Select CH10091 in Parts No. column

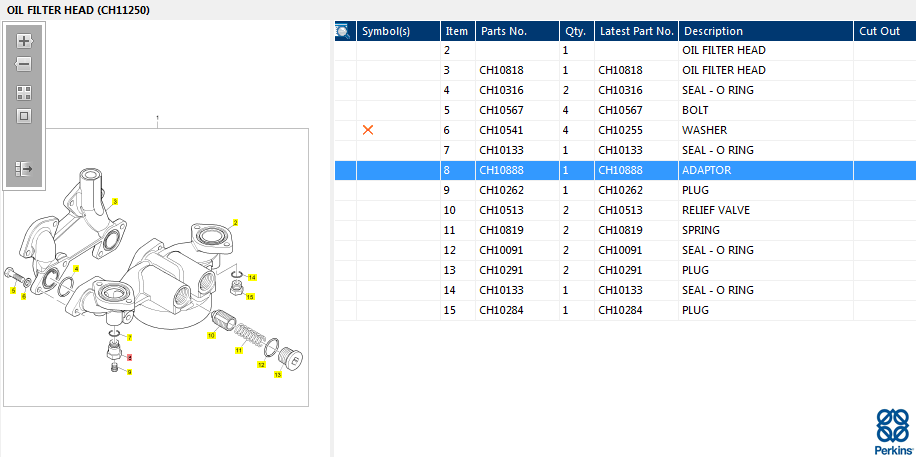click(x=501, y=250)
